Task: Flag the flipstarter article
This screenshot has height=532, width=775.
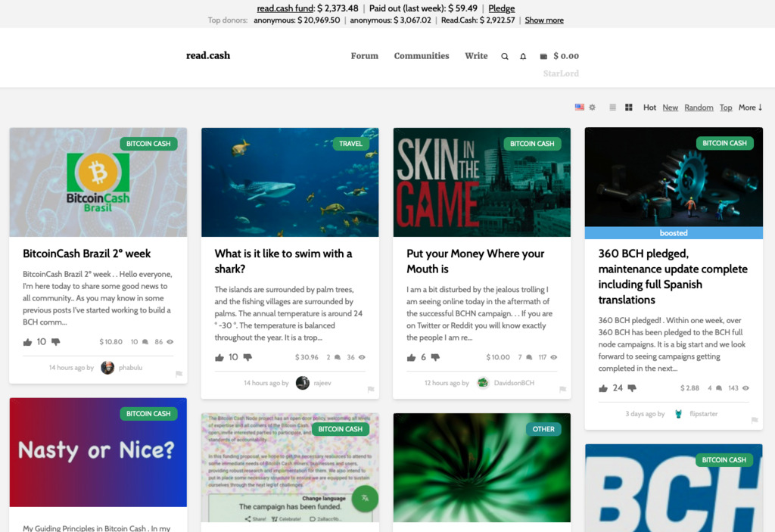Action: (x=755, y=420)
